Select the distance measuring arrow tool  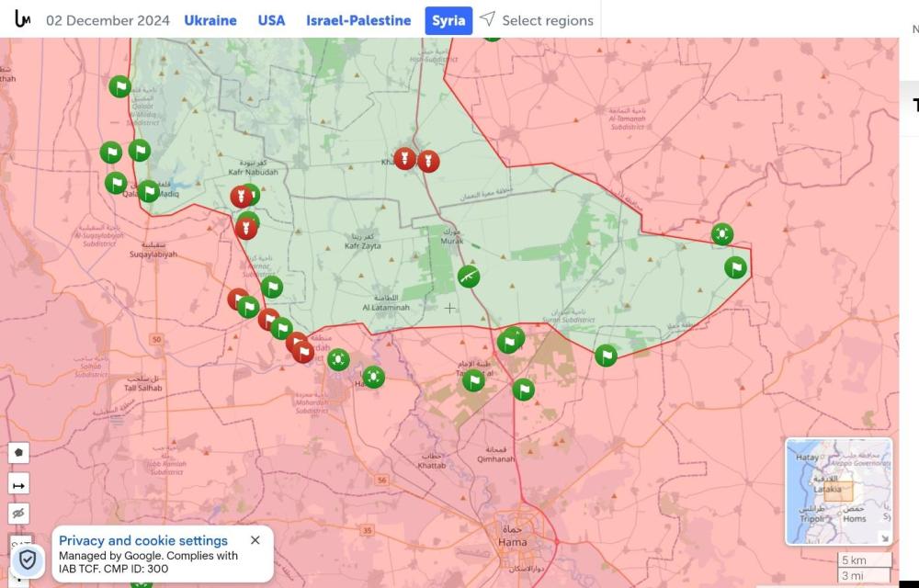click(x=18, y=484)
